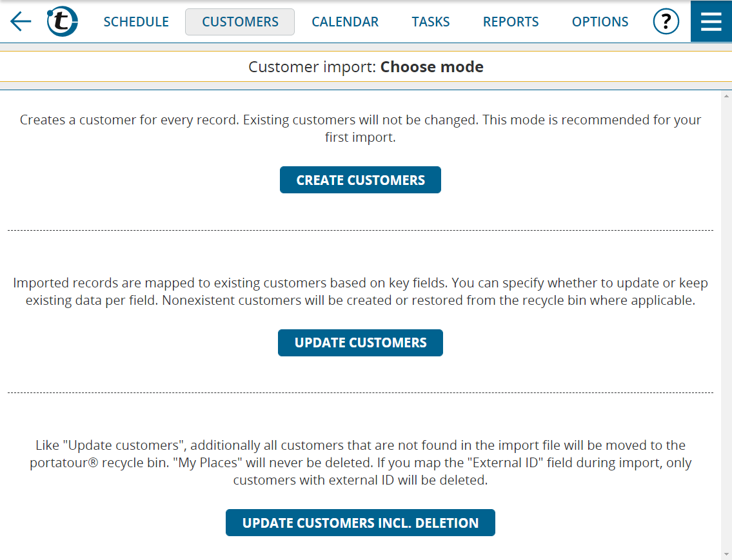Click the portatour logo icon

click(x=61, y=21)
